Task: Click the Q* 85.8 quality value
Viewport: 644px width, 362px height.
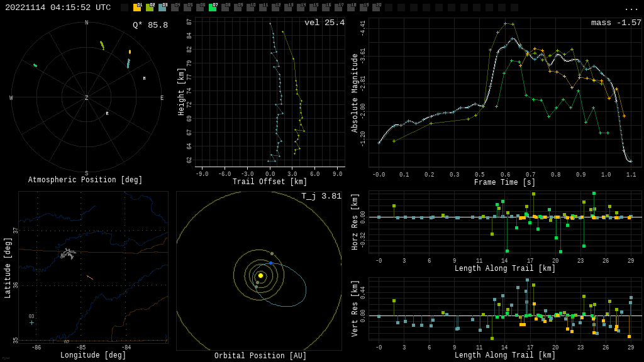Action: [x=150, y=25]
